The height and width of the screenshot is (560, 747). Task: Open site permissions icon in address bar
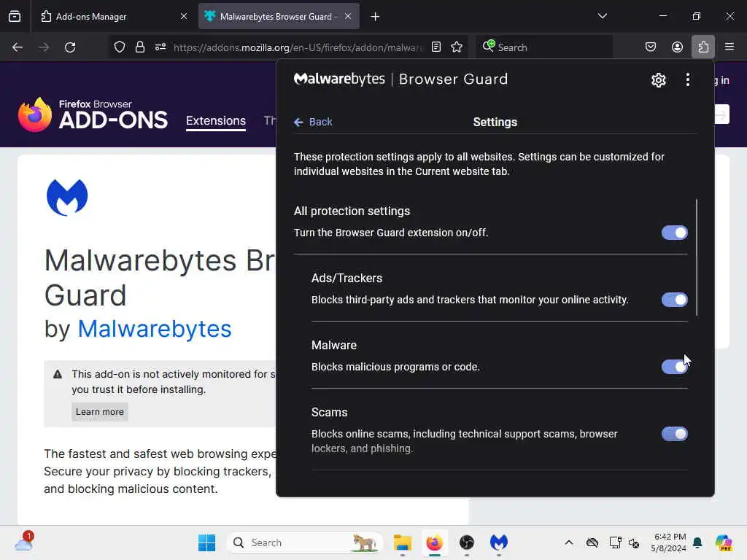[160, 47]
